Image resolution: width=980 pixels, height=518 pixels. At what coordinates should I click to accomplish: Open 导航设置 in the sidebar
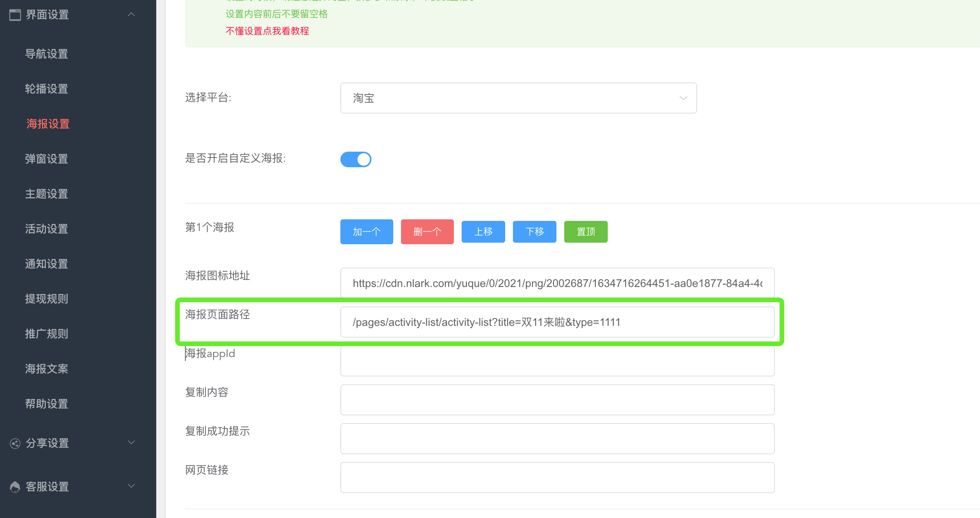point(47,54)
